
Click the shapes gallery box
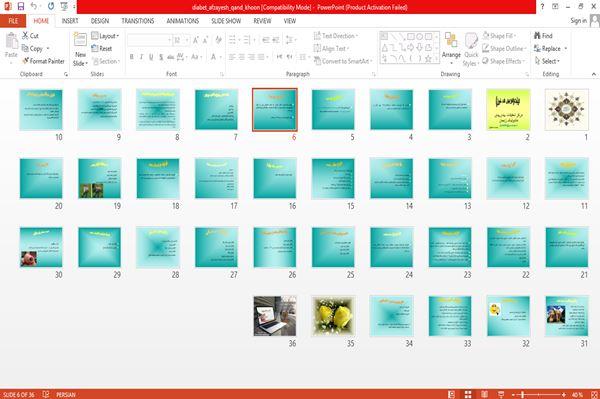[409, 47]
